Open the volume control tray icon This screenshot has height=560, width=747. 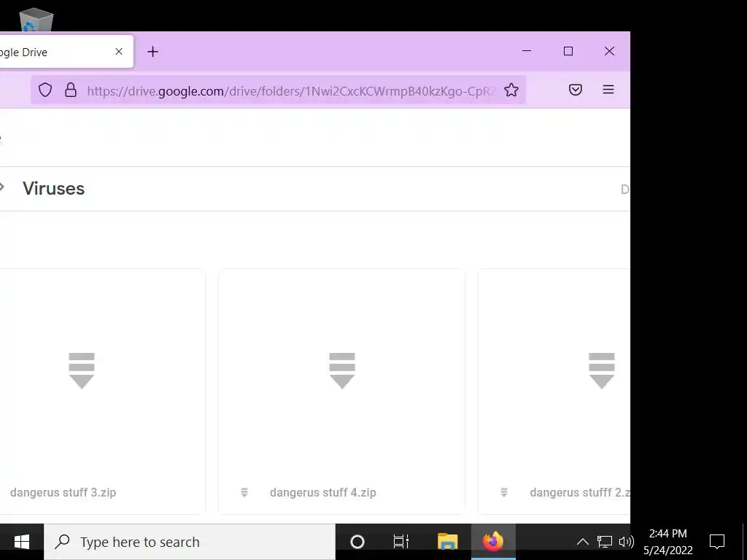626,542
